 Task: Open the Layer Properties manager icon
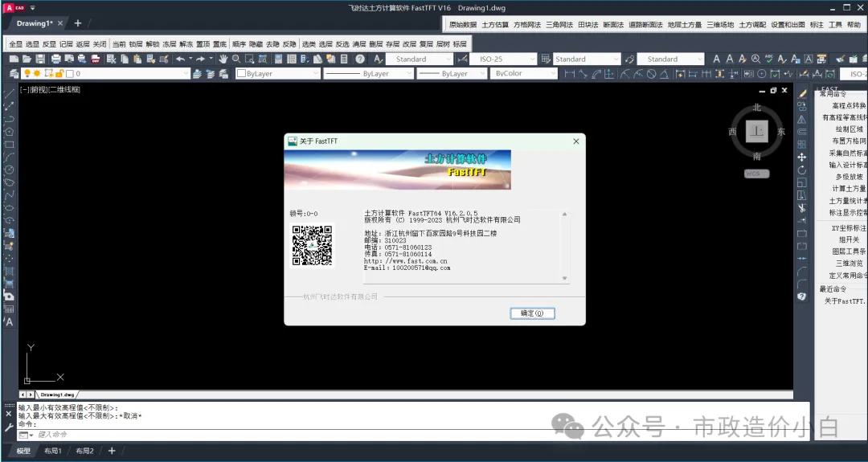tap(14, 74)
